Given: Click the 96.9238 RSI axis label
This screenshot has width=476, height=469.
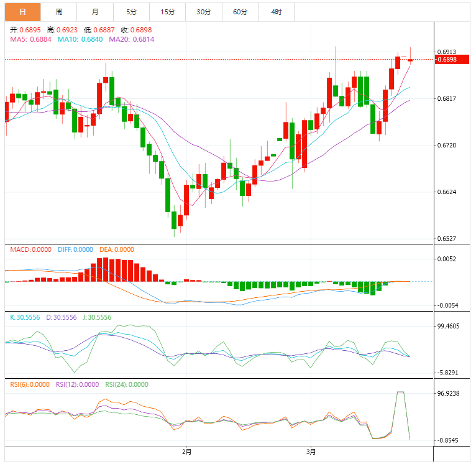Looking at the screenshot, I should pyautogui.click(x=449, y=393).
